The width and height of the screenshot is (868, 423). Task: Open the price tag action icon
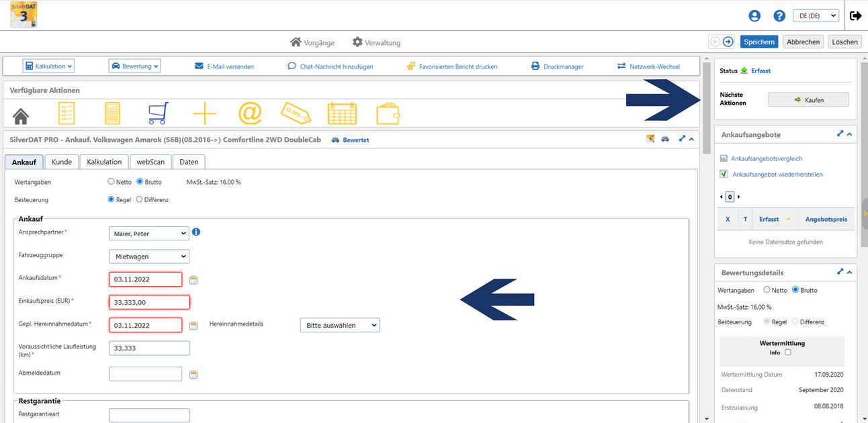(x=296, y=113)
